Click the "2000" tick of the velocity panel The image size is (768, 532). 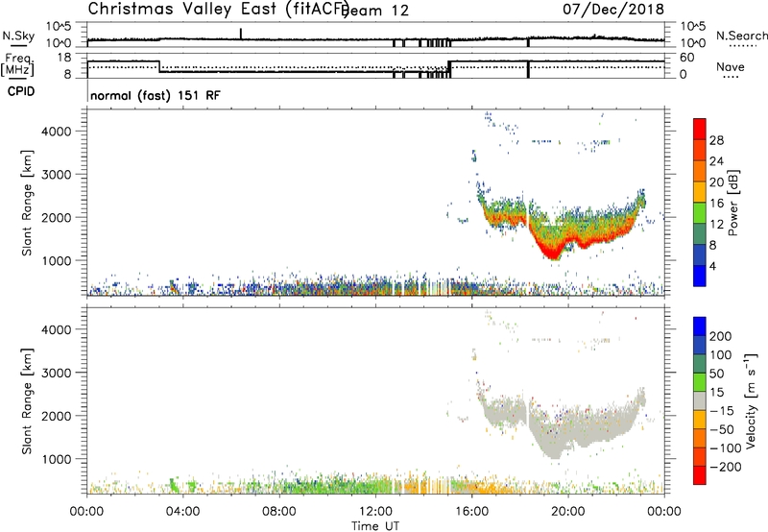coord(57,416)
